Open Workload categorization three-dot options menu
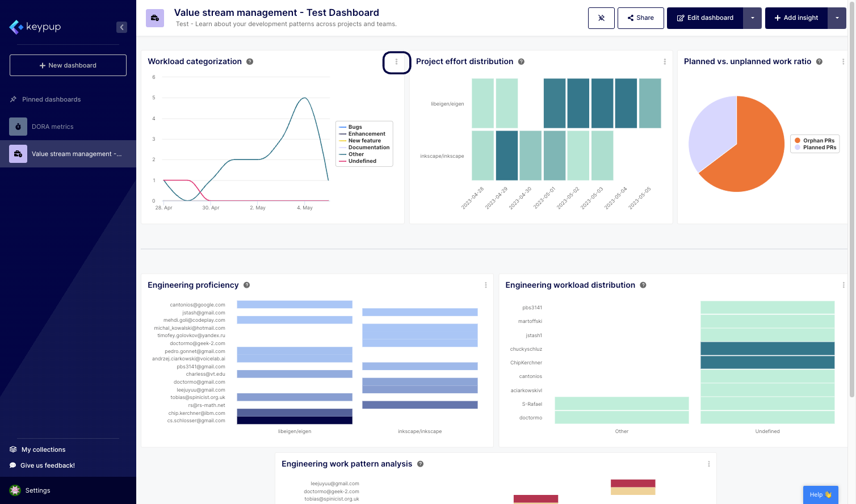The image size is (856, 504). (396, 62)
